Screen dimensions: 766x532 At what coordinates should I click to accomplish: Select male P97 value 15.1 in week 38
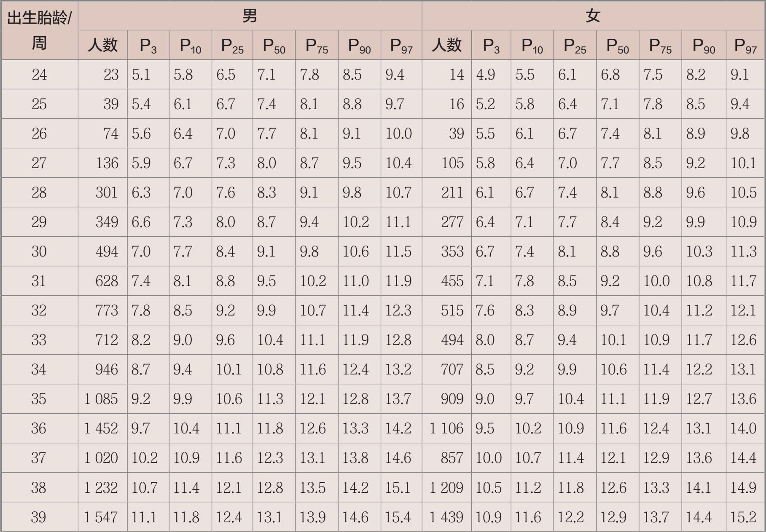point(398,487)
